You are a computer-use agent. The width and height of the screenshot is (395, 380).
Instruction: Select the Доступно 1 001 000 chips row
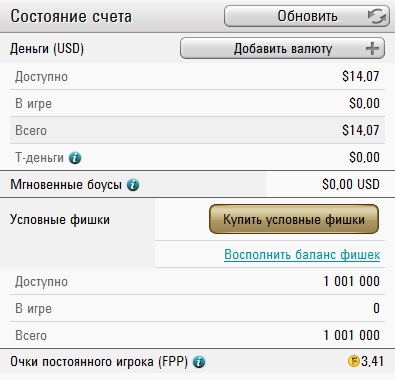pos(197,281)
